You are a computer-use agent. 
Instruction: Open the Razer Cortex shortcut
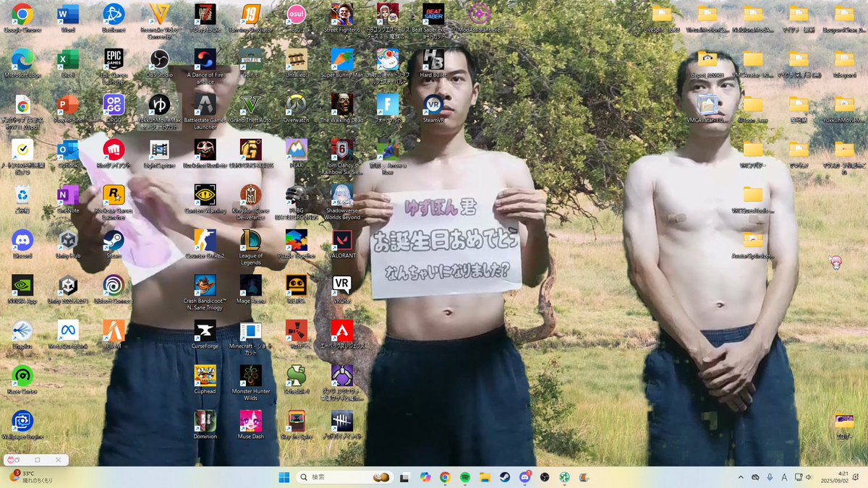click(x=22, y=379)
